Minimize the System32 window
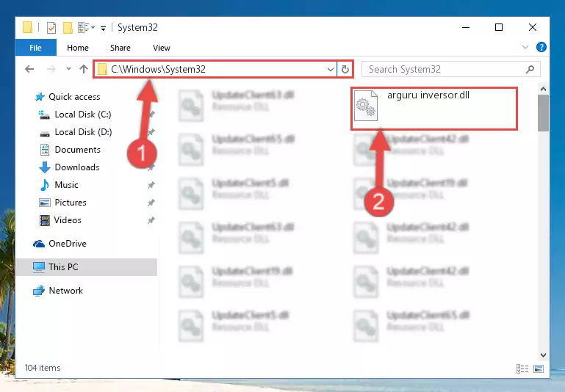Viewport: 565px width, 392px height. click(466, 27)
